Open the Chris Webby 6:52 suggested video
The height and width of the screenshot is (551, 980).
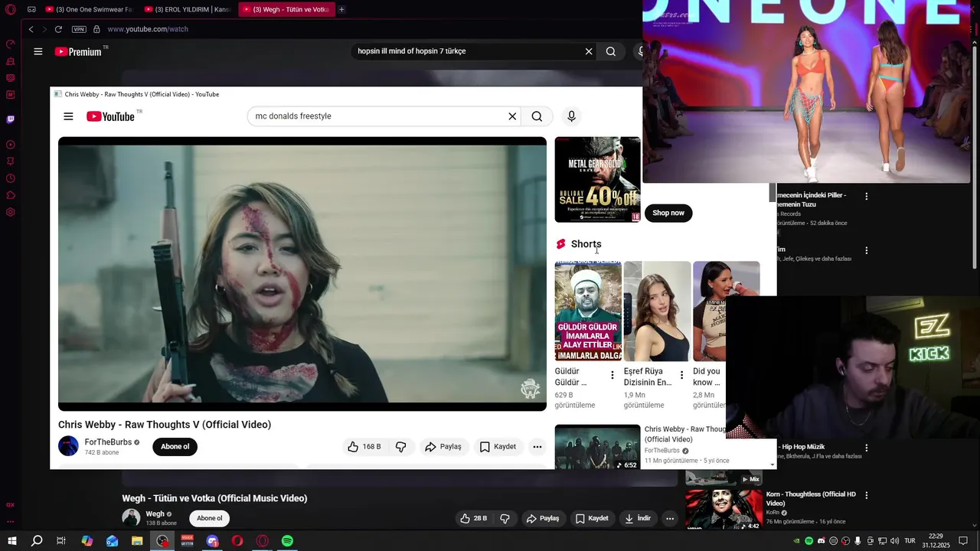[597, 447]
